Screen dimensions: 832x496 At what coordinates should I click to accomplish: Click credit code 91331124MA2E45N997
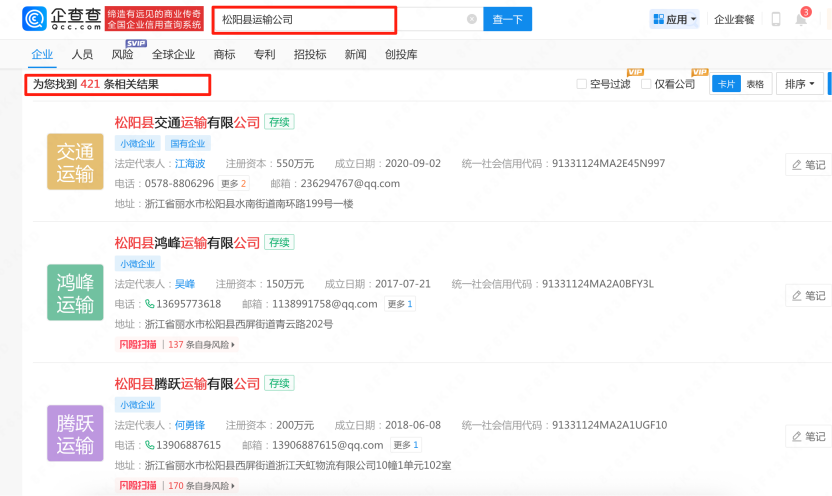point(608,163)
